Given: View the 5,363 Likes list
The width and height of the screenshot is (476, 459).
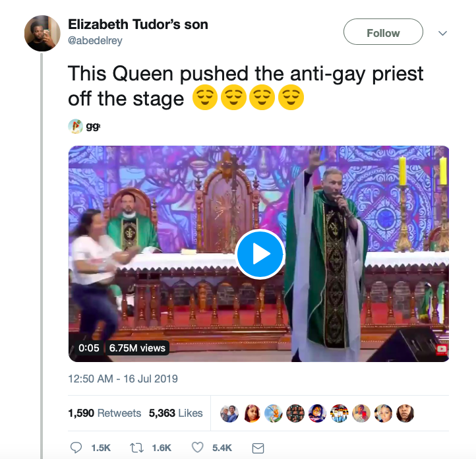Looking at the screenshot, I should pyautogui.click(x=175, y=413).
